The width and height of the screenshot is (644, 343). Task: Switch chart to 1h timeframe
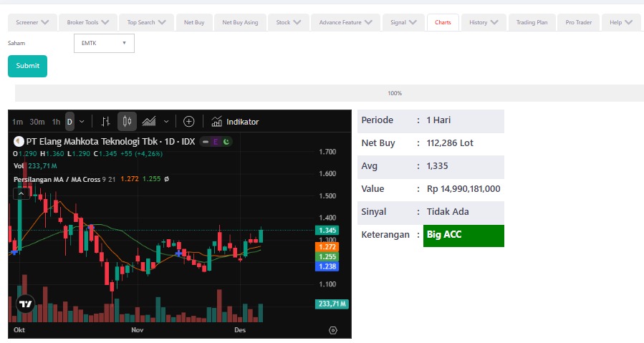56,122
